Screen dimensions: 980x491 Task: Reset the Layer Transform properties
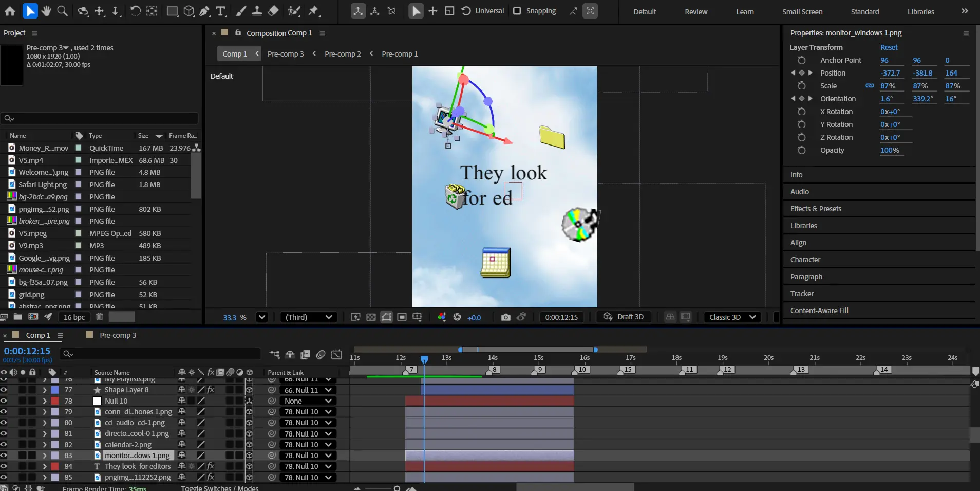(x=889, y=47)
